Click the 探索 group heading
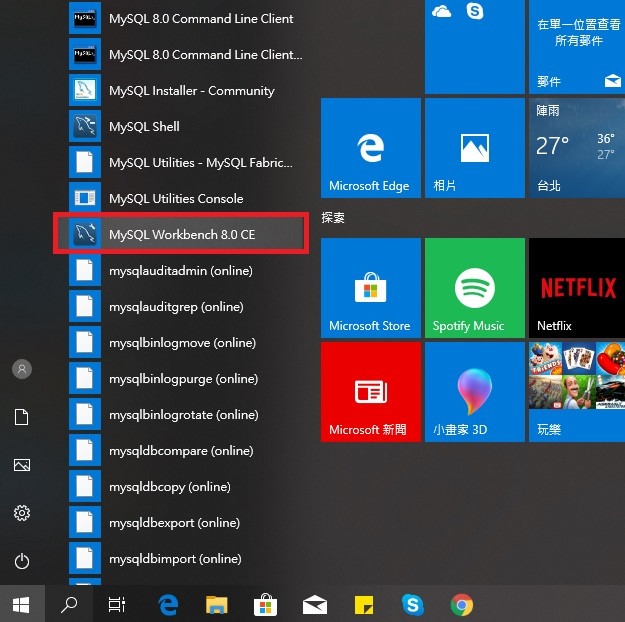 coord(333,218)
